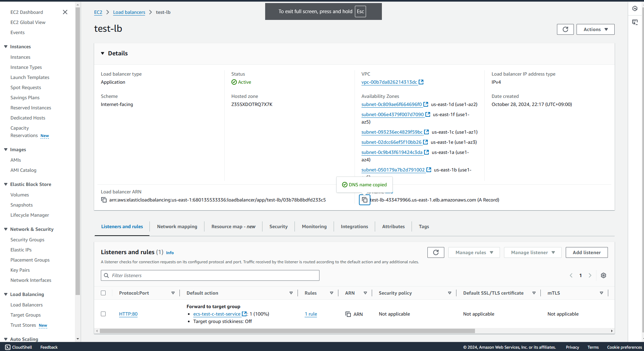Sort by Rules column arrow
This screenshot has width=644, height=351.
[x=332, y=293]
